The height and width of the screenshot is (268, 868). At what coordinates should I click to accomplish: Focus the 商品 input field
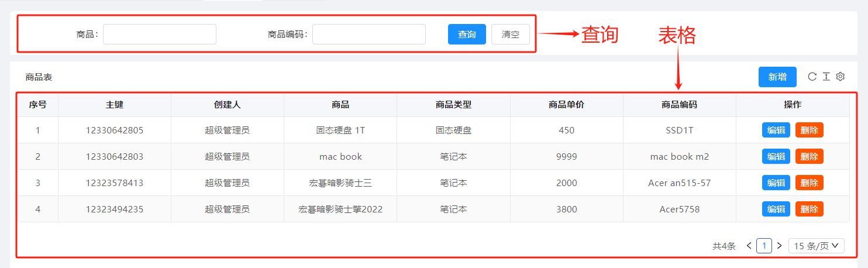[x=160, y=35]
